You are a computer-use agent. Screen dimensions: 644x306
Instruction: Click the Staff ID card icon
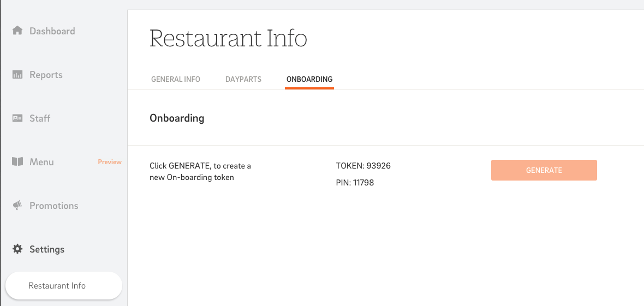pyautogui.click(x=17, y=118)
